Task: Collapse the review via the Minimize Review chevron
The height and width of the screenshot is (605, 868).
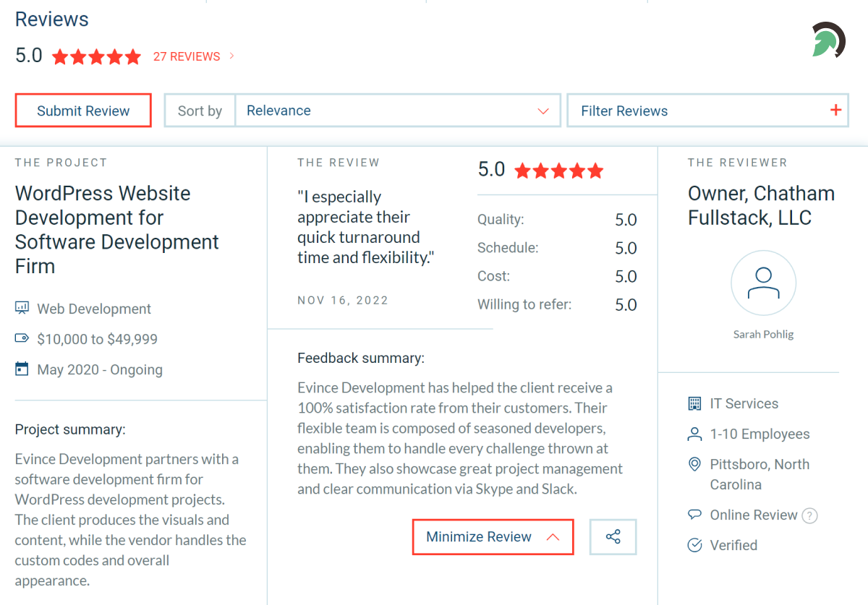Action: pos(553,536)
